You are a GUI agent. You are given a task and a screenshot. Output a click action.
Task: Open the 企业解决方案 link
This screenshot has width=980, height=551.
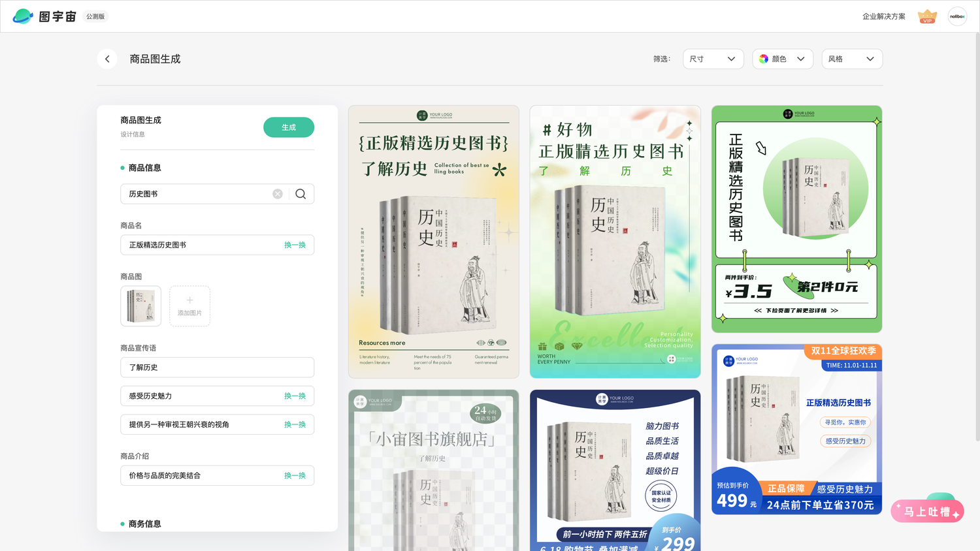pos(883,16)
